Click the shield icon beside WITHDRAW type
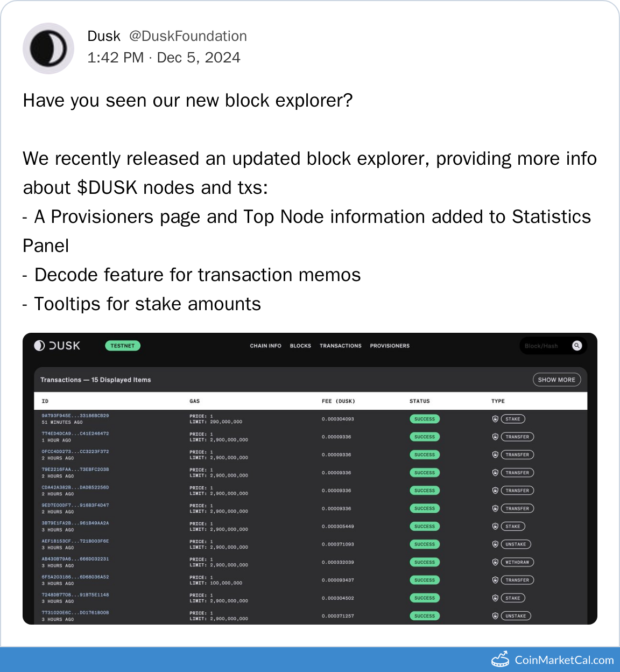The width and height of the screenshot is (620, 672). pos(495,562)
